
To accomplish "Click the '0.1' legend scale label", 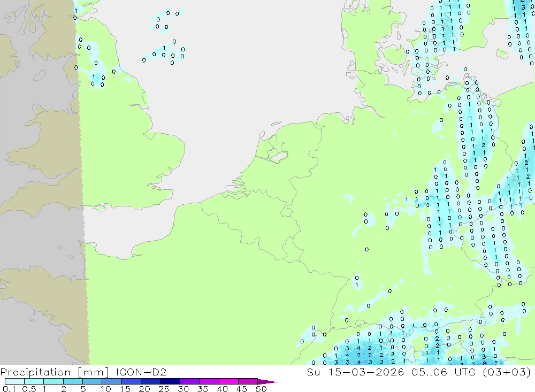I will [x=9, y=389].
